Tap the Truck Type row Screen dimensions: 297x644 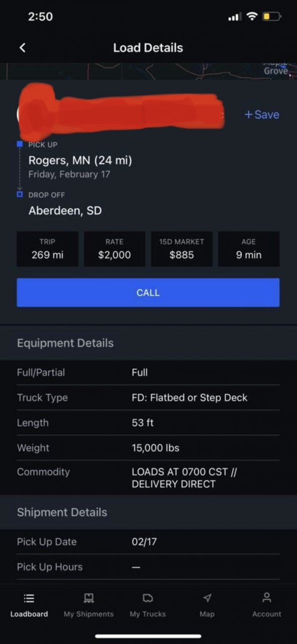(148, 397)
